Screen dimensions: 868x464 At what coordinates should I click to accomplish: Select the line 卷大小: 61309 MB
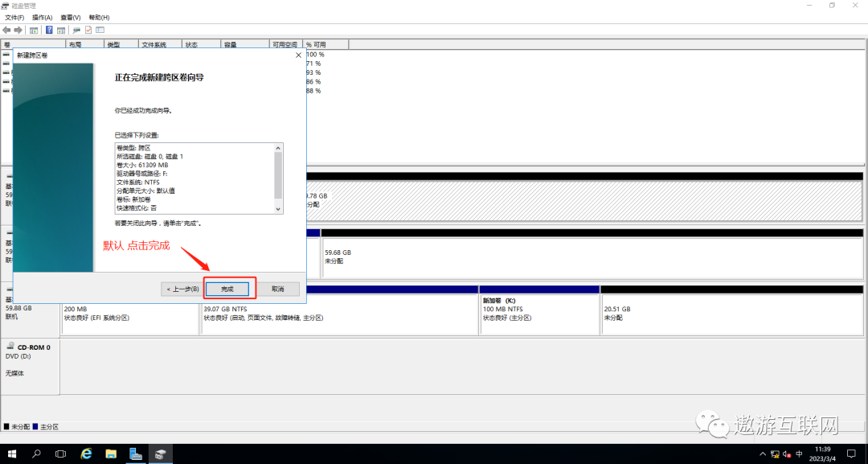coord(142,165)
